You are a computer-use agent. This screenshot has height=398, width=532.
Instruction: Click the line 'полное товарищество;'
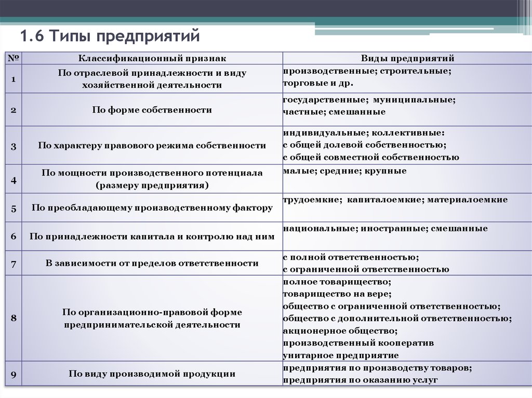click(337, 282)
